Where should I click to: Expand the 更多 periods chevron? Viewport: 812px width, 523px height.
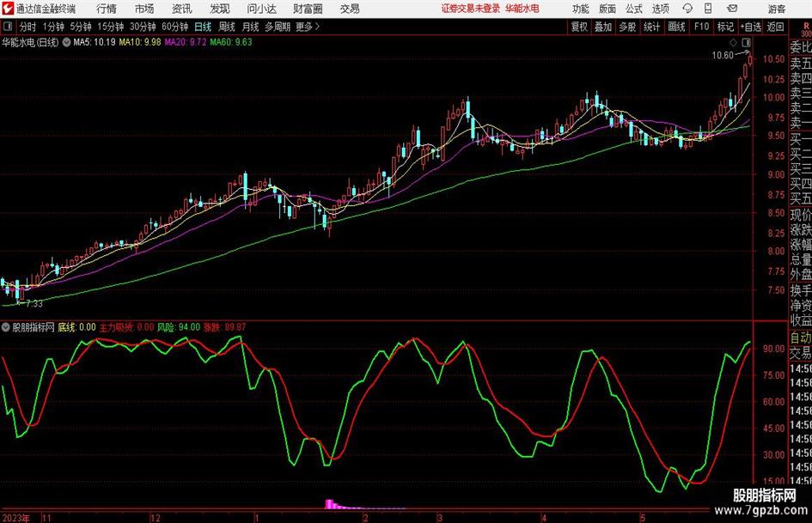[317, 27]
